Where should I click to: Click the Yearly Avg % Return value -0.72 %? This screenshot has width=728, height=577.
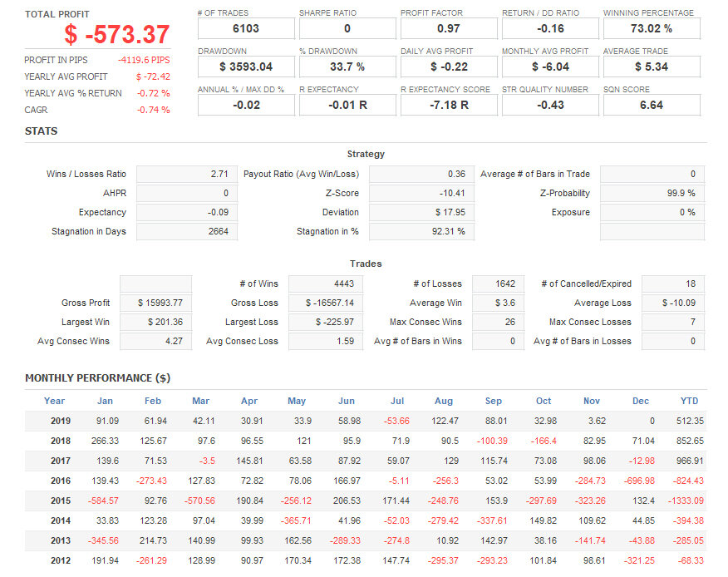154,93
